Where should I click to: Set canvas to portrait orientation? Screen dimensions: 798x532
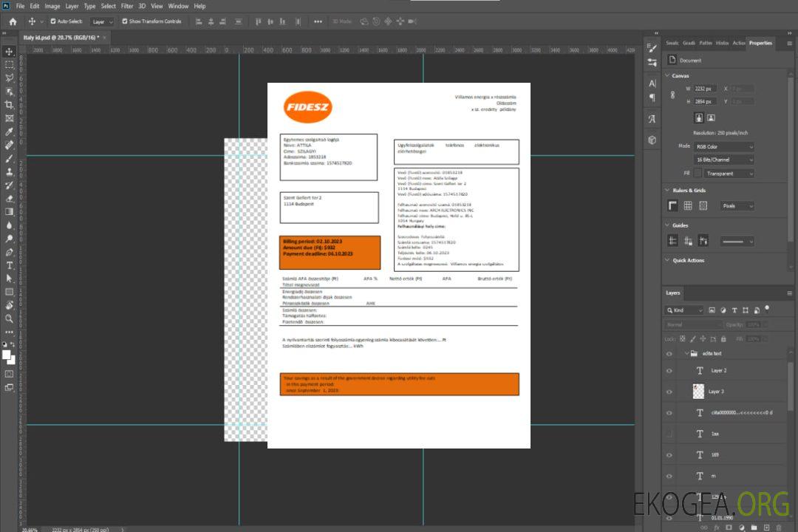pos(699,118)
